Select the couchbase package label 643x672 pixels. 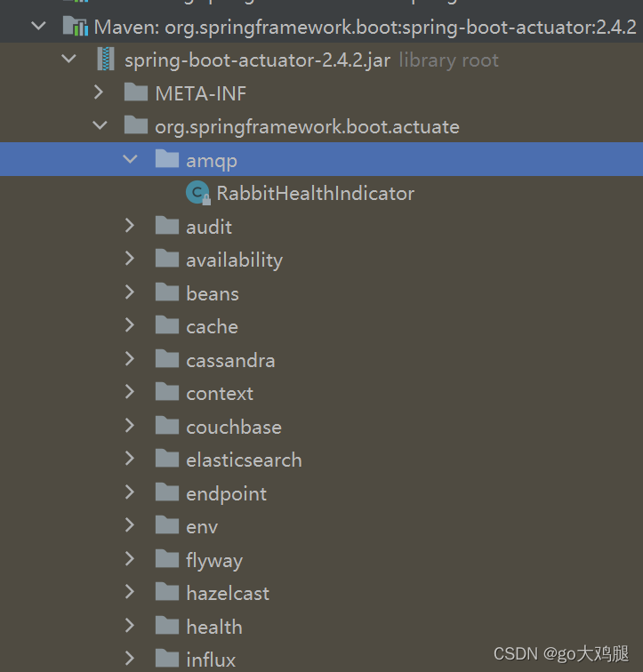(234, 427)
